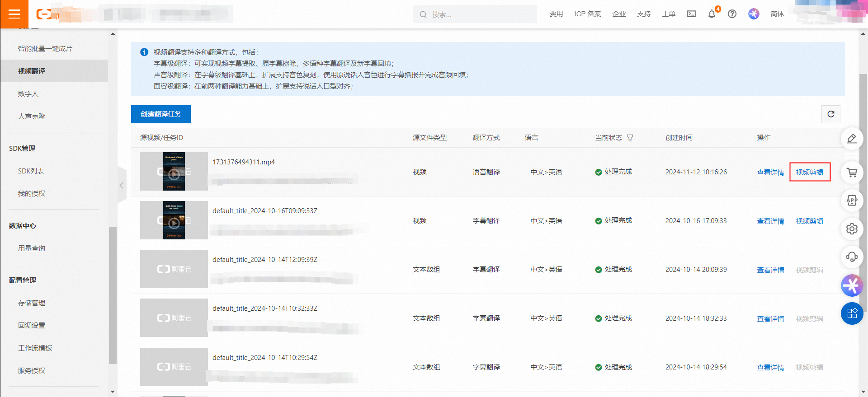
Task: Click creation time 2024-11-12 10:16:26
Action: tap(696, 172)
